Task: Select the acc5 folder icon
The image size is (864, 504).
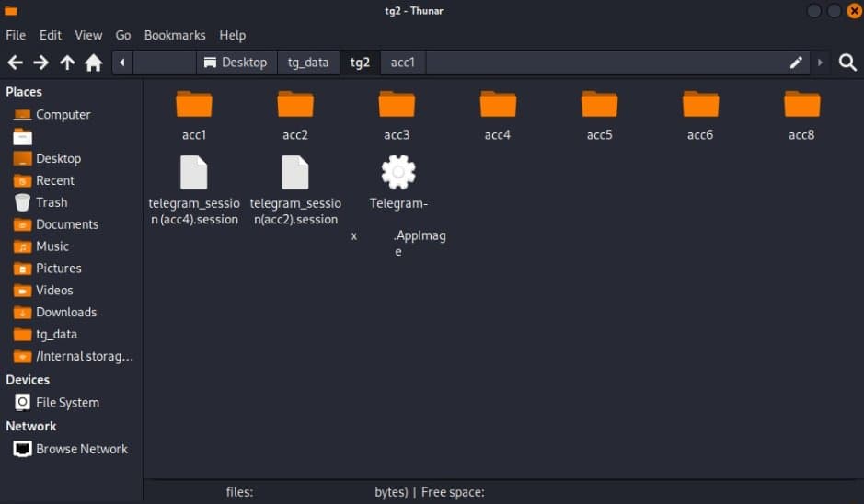Action: [x=599, y=104]
